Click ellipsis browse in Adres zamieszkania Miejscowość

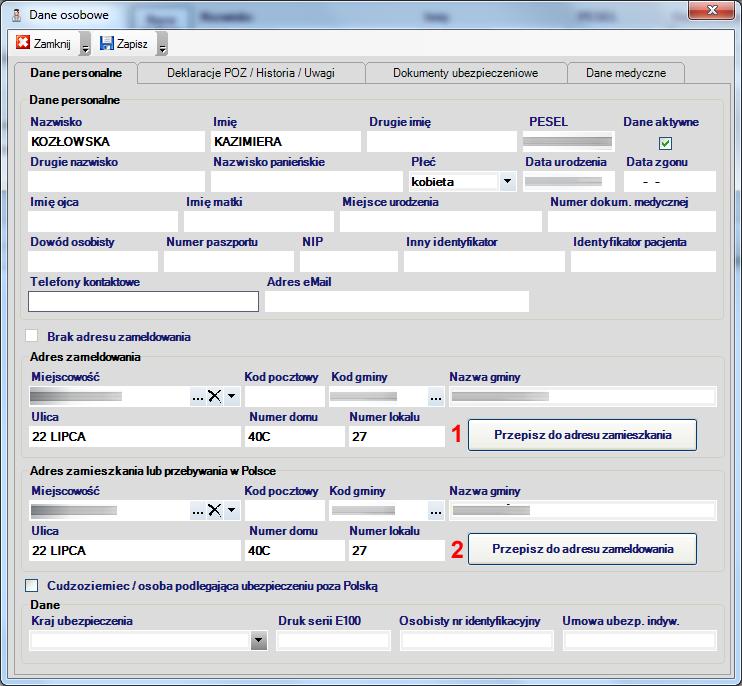[198, 510]
